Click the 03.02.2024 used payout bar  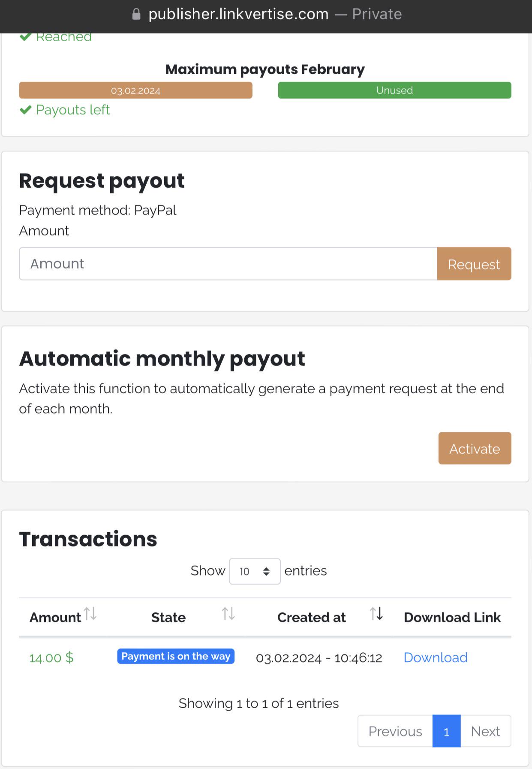pos(135,90)
